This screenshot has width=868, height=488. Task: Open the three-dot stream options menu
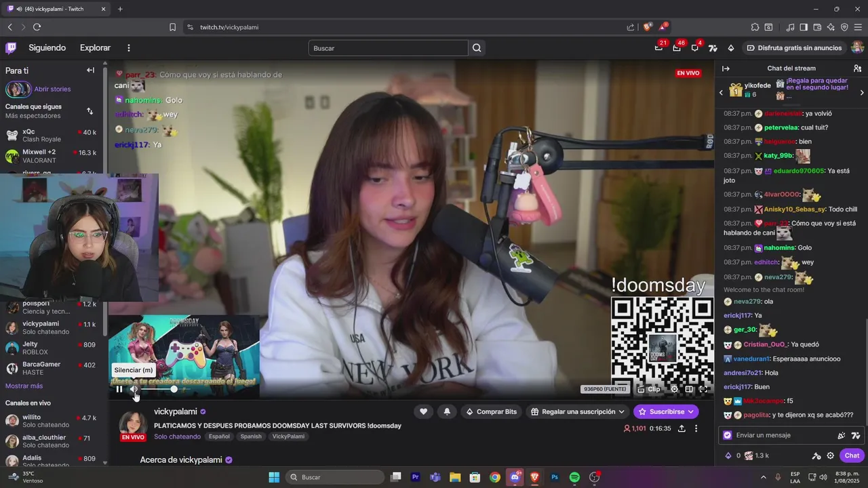[696, 428]
